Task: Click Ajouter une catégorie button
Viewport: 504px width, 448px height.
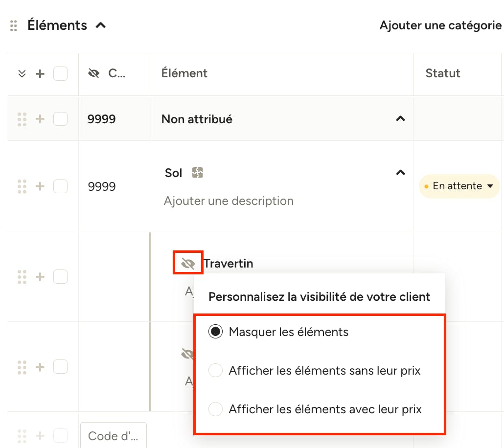Action: [440, 25]
